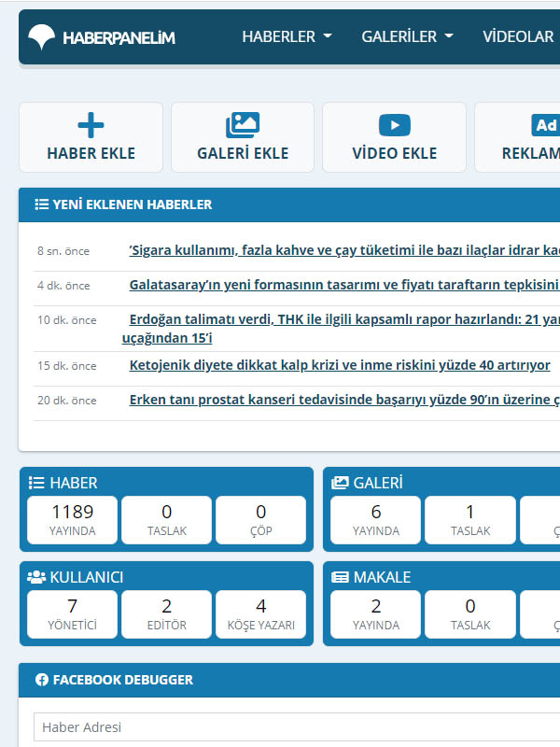Click the Facebook icon in Debugger header

(x=42, y=680)
